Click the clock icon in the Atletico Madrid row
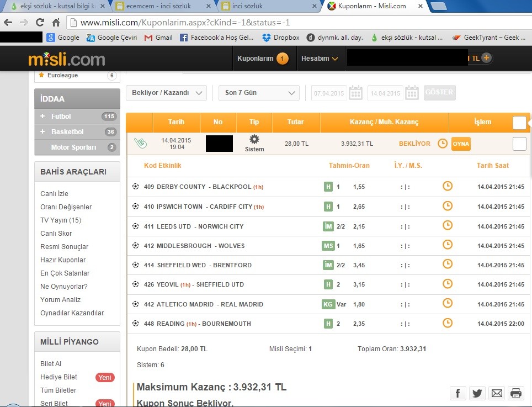532x407 pixels. tap(448, 303)
